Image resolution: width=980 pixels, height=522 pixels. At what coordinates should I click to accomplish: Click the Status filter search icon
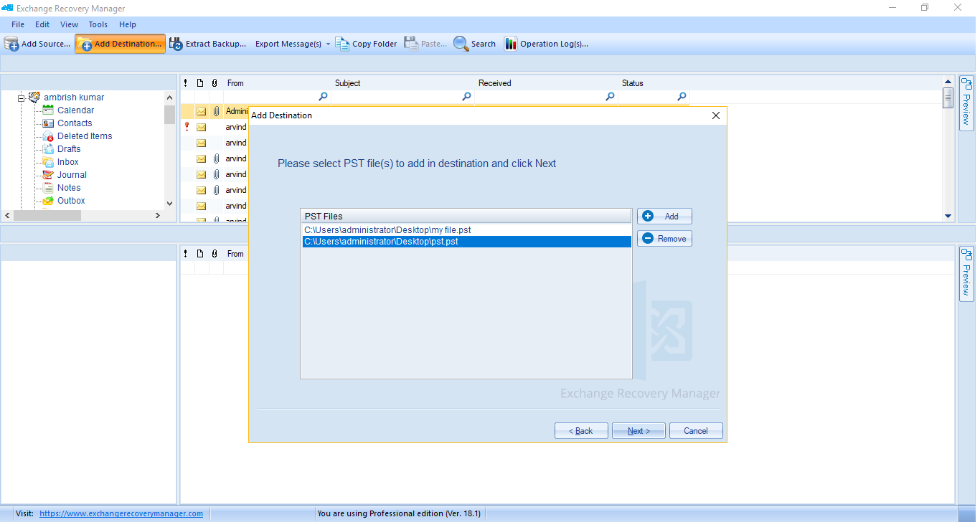(x=682, y=97)
